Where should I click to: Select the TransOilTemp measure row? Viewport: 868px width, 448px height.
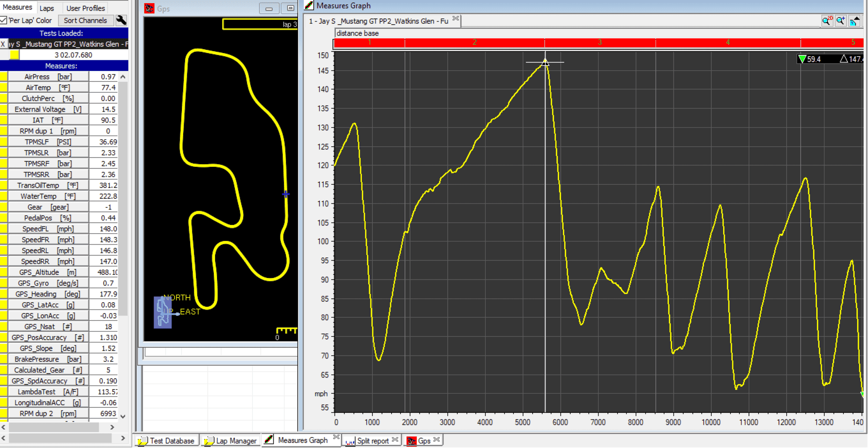click(x=58, y=185)
